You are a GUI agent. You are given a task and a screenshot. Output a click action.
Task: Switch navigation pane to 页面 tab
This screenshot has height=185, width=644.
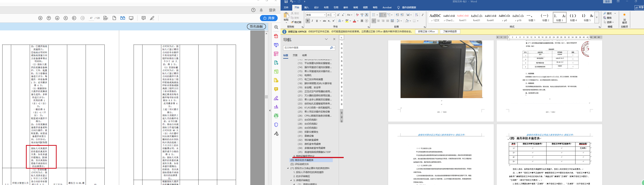click(x=295, y=55)
